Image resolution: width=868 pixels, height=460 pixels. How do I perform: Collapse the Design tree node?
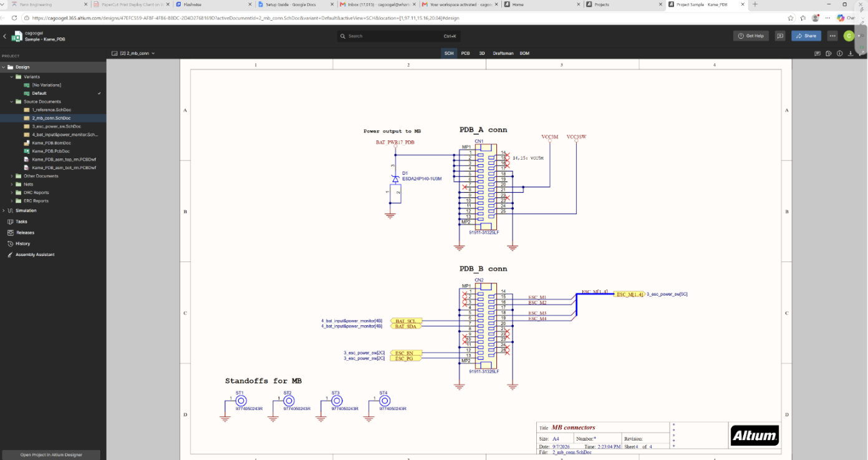point(3,67)
